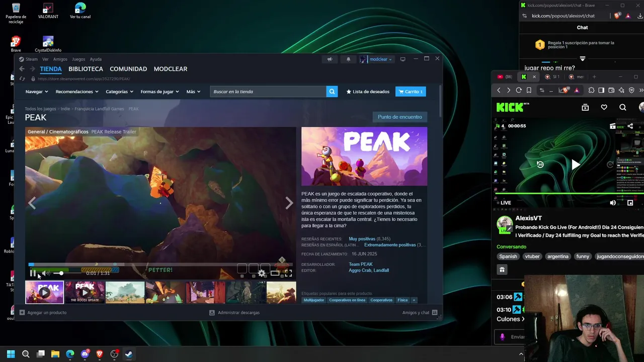This screenshot has width=644, height=362.
Task: Open Steam notifications bell
Action: click(x=348, y=59)
